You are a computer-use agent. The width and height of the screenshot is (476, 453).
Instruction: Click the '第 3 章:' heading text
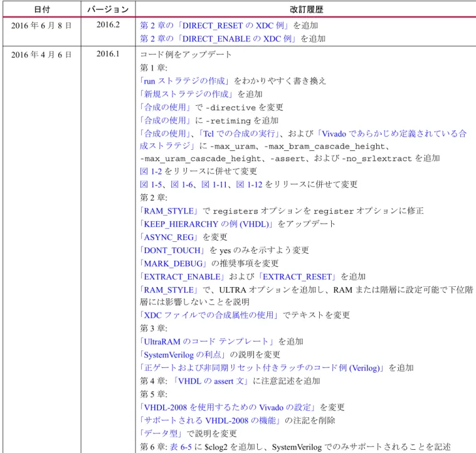[x=154, y=328]
